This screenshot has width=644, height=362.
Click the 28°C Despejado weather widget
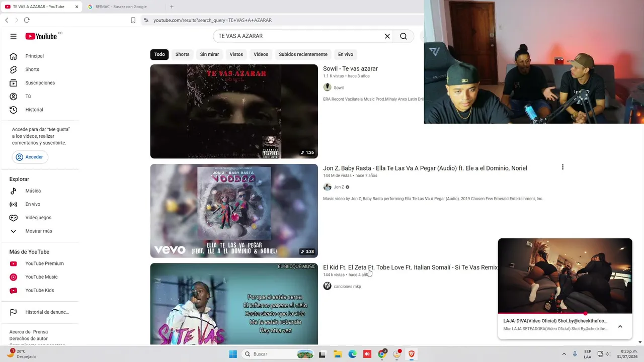point(23,354)
